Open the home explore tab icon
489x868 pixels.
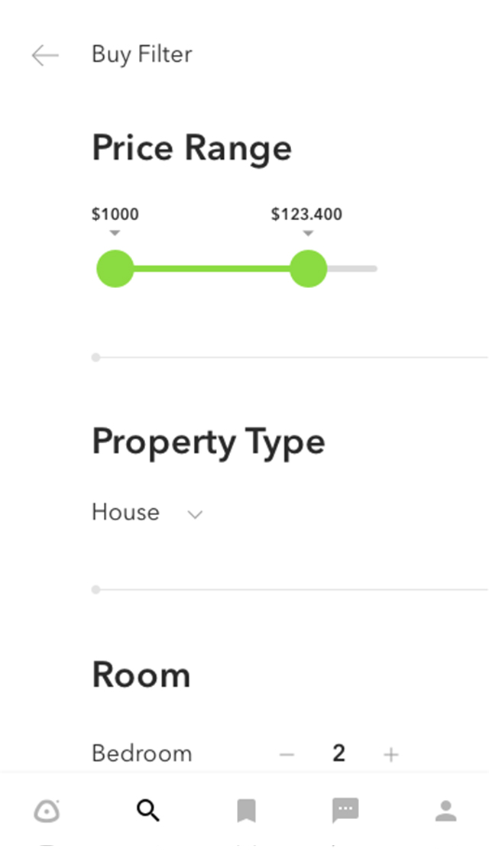(x=47, y=811)
